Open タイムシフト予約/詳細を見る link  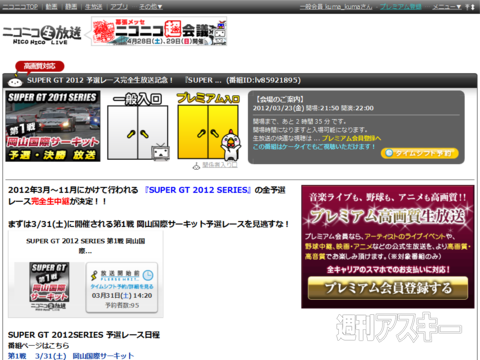tap(122, 287)
